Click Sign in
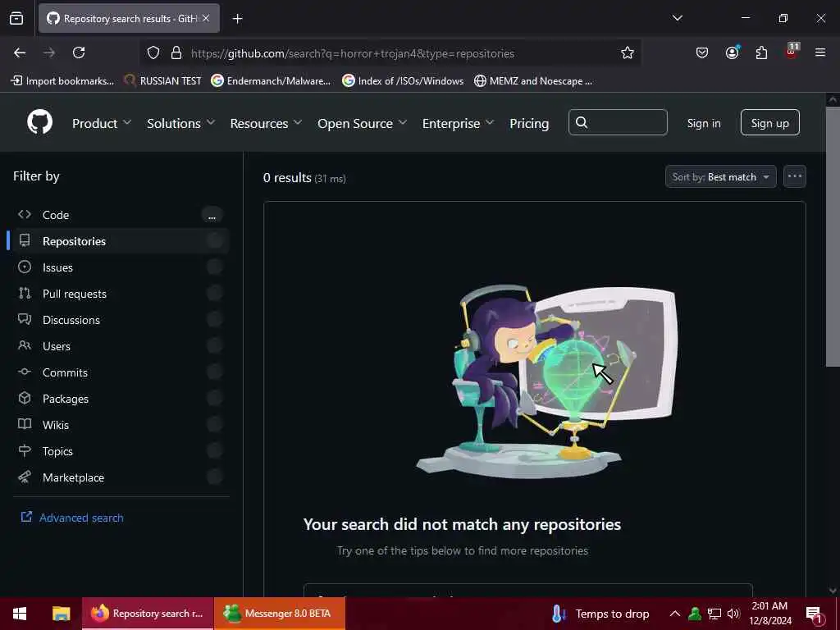The width and height of the screenshot is (840, 630). coord(704,123)
